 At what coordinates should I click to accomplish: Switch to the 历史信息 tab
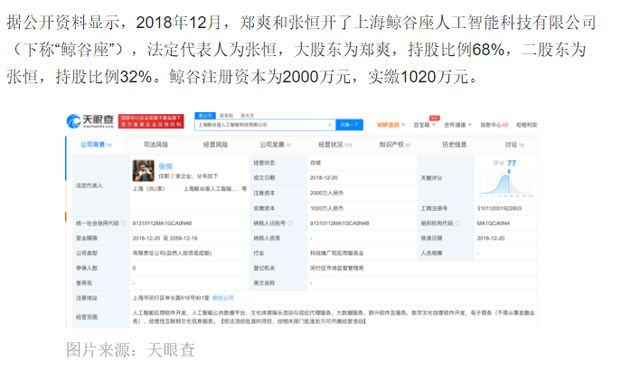[x=454, y=145]
